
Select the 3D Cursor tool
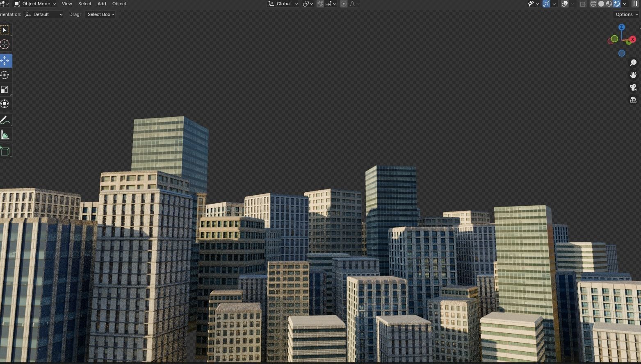pyautogui.click(x=5, y=45)
